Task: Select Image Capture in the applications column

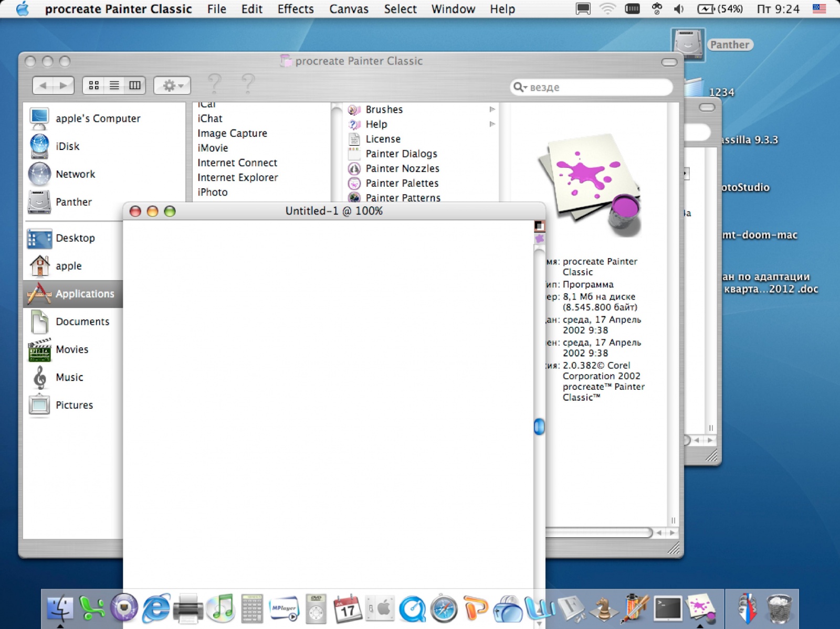Action: point(232,133)
